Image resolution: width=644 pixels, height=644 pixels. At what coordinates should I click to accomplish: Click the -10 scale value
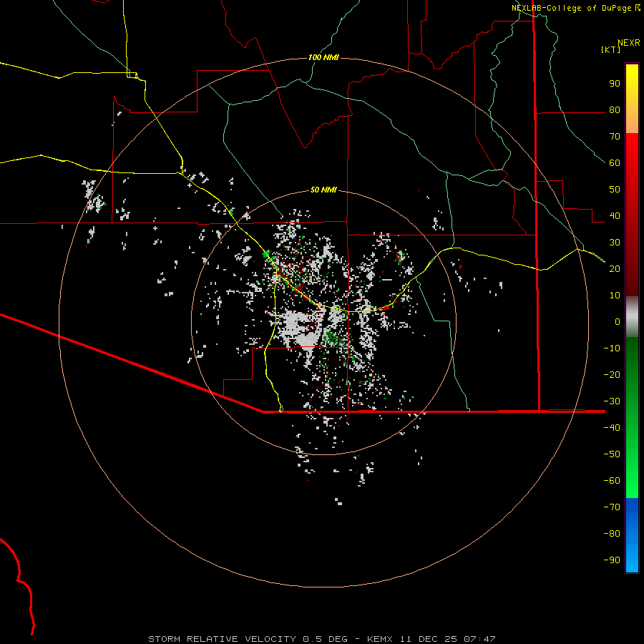(x=612, y=348)
